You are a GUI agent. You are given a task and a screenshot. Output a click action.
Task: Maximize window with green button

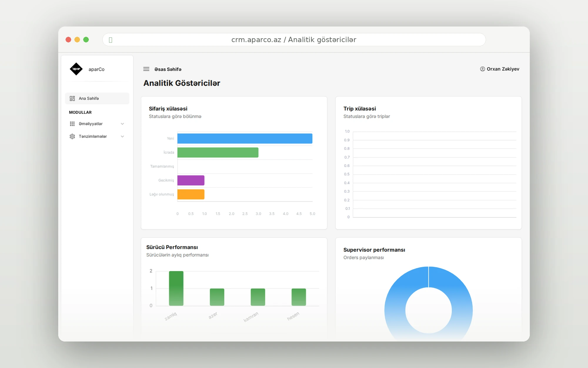[x=86, y=40]
